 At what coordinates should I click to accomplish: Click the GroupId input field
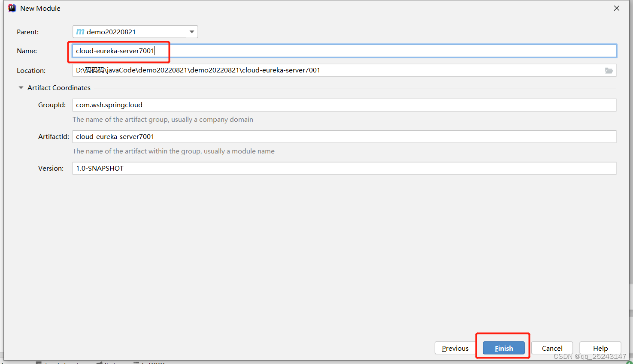[x=344, y=105]
